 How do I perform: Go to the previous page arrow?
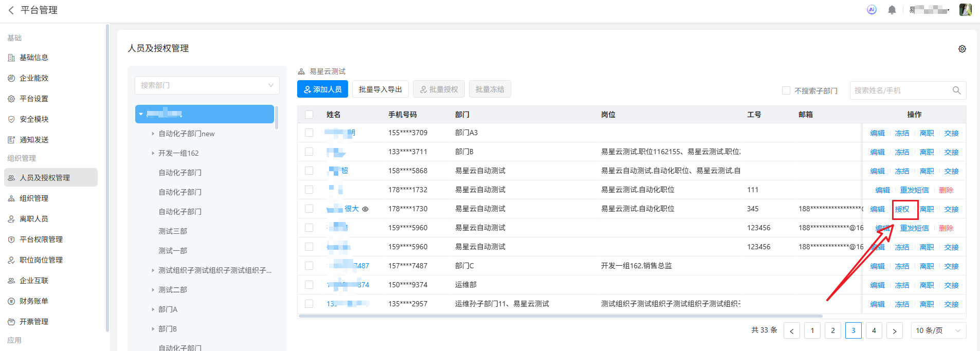[792, 330]
